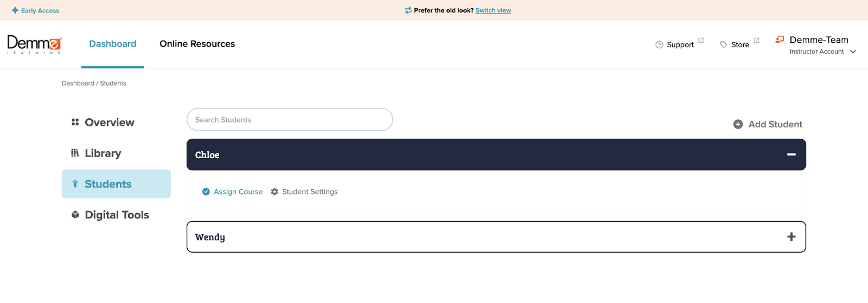
Task: Click the Demme Learning logo
Action: 35,44
